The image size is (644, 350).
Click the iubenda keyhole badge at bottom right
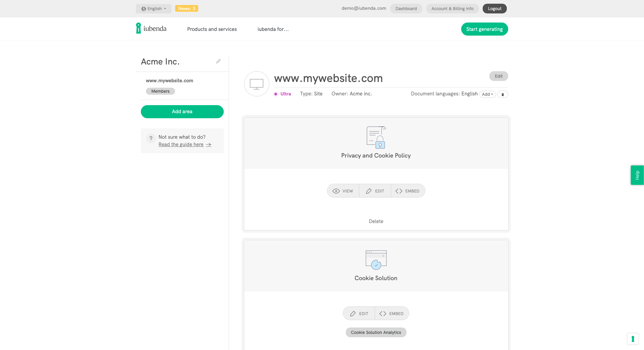633,339
